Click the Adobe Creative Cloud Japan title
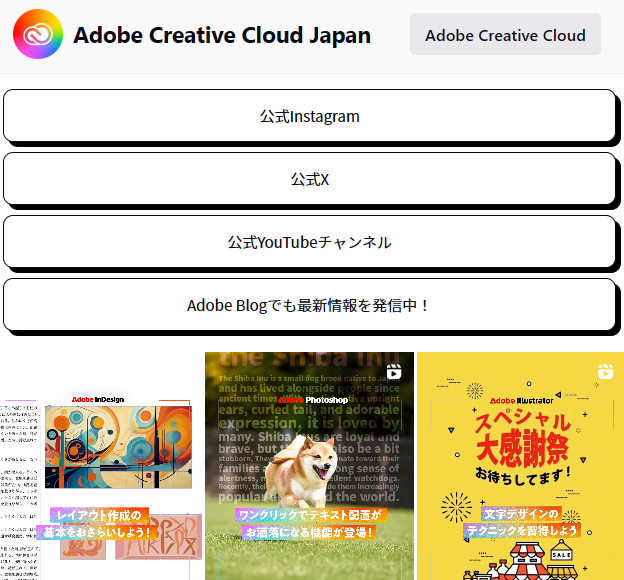The image size is (624, 580). pos(222,36)
